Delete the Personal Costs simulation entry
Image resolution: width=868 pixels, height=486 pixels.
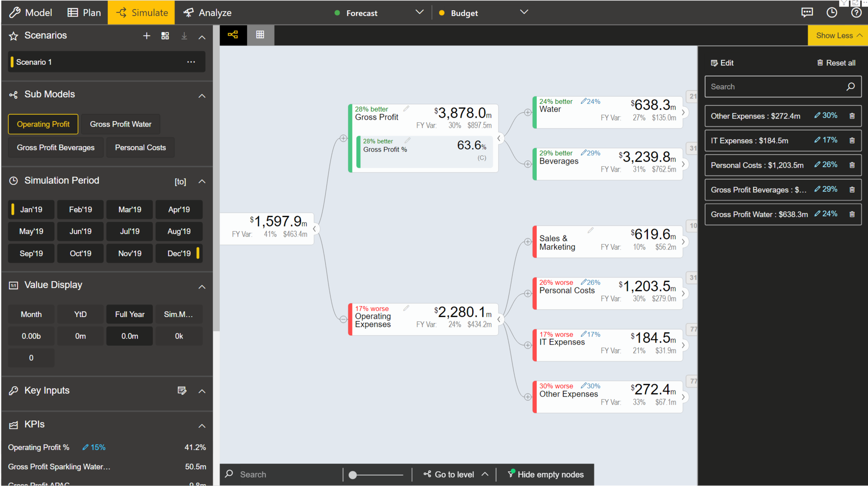point(852,165)
